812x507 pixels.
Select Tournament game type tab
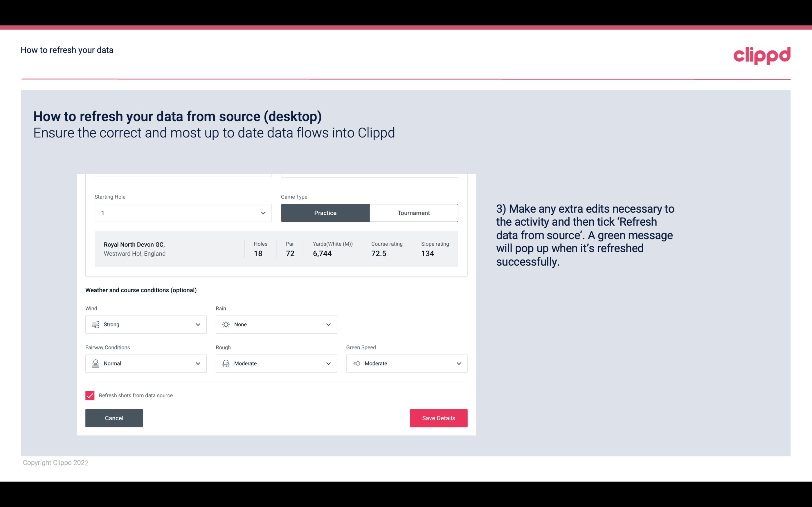pyautogui.click(x=413, y=213)
